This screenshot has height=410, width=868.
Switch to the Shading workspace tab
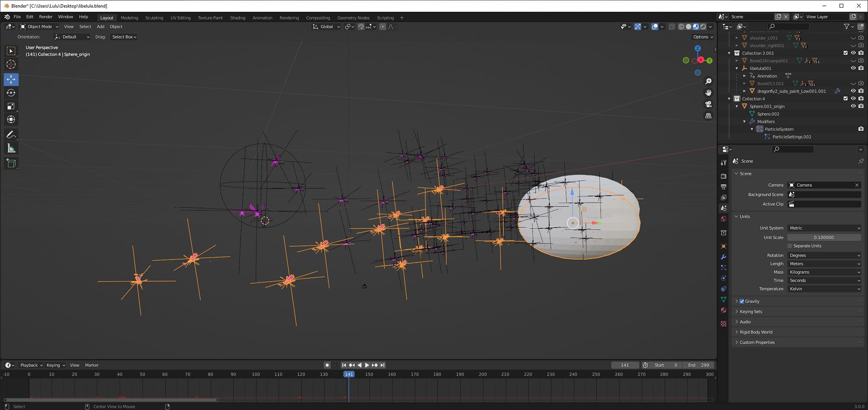pos(237,18)
